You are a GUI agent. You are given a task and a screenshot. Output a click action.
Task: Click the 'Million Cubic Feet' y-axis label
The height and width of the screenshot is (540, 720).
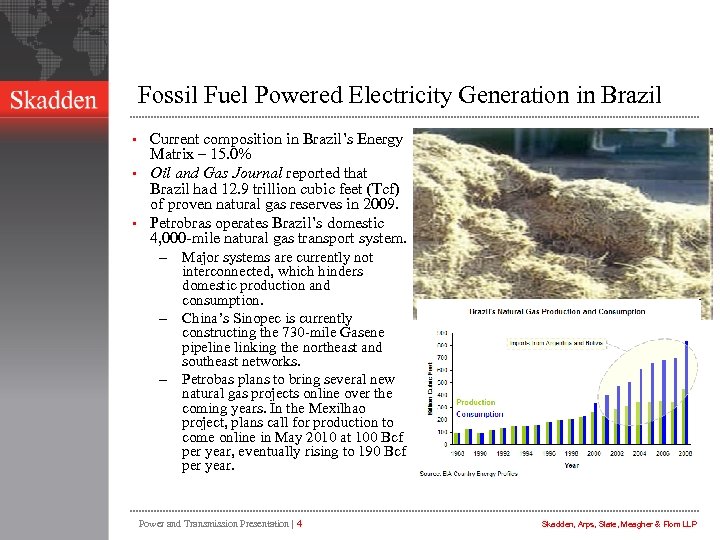point(430,388)
